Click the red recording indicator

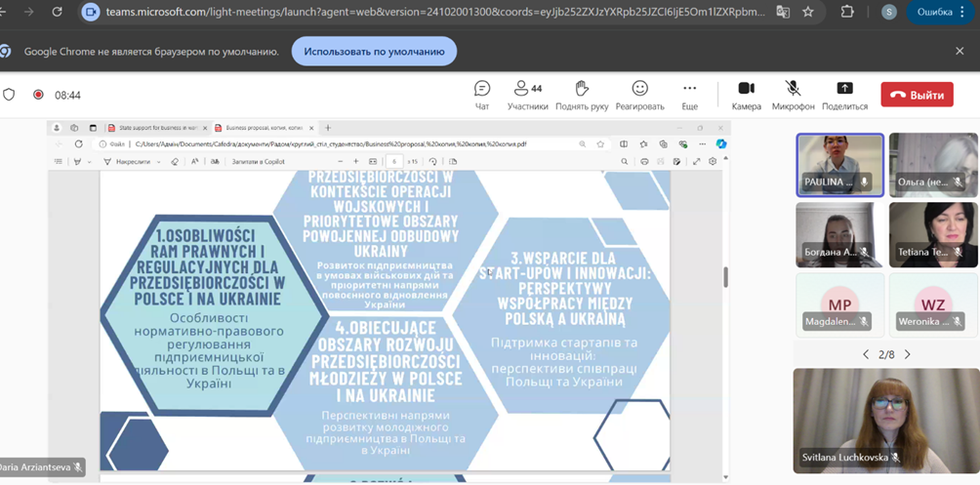coord(38,95)
